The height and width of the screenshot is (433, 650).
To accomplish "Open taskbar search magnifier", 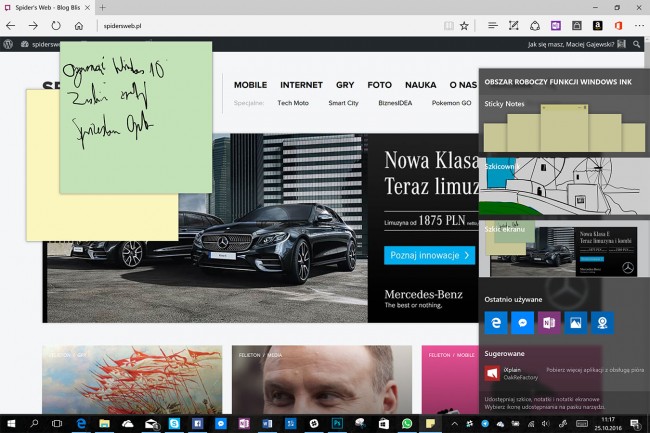I will pyautogui.click(x=34, y=423).
